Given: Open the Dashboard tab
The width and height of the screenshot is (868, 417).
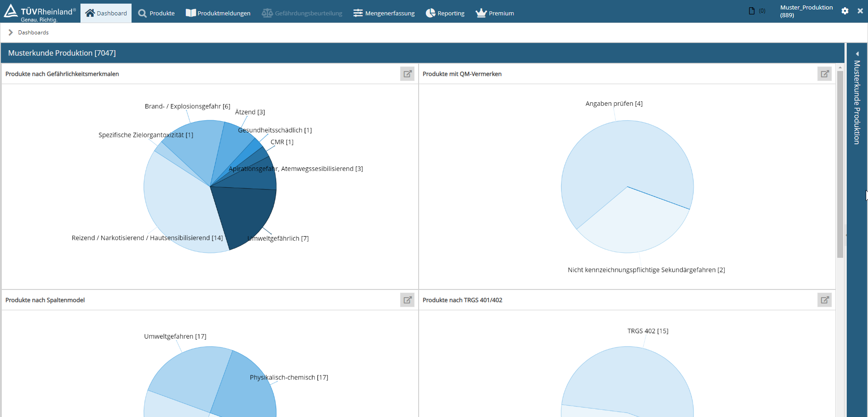Looking at the screenshot, I should point(106,14).
